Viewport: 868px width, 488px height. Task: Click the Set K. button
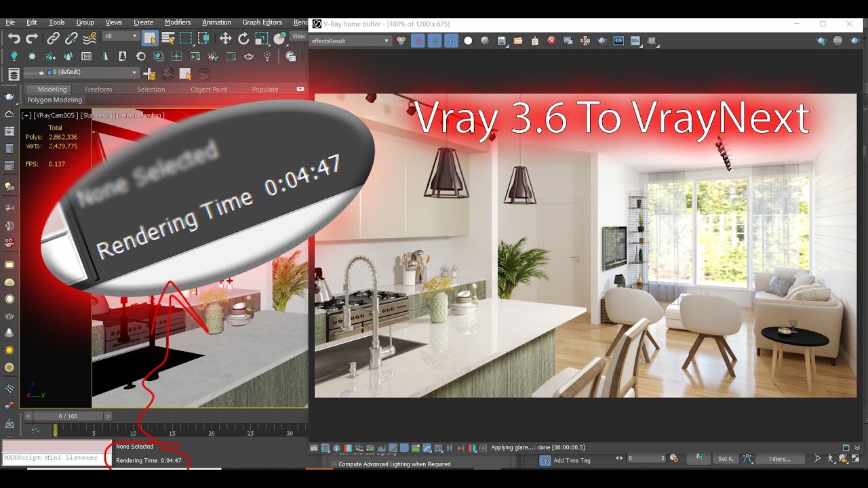(726, 459)
